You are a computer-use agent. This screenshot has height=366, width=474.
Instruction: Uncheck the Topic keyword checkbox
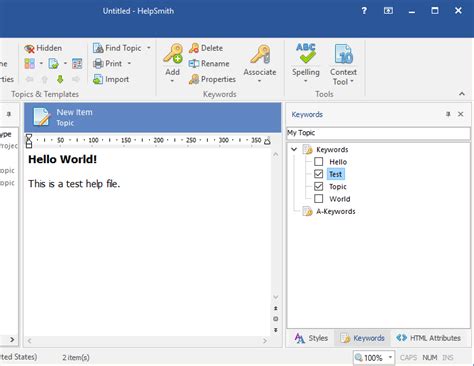click(x=319, y=186)
